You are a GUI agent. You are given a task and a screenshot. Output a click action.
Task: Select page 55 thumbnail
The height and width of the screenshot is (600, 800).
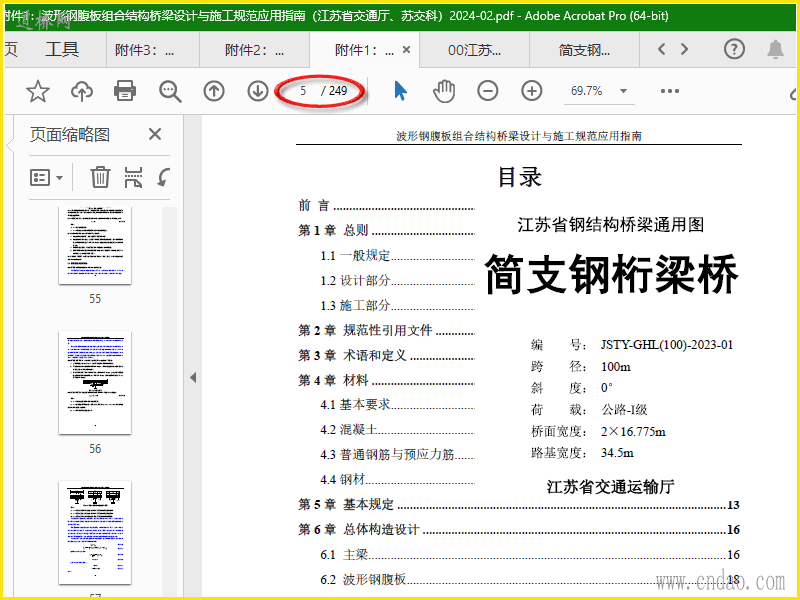click(x=95, y=245)
